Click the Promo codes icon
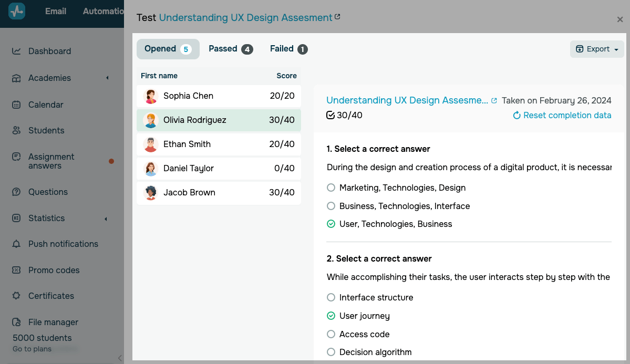Image resolution: width=630 pixels, height=364 pixels. (x=16, y=270)
